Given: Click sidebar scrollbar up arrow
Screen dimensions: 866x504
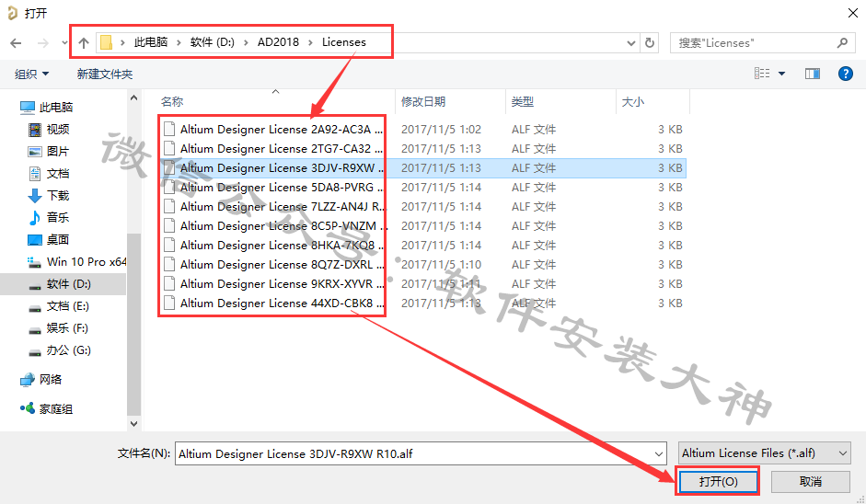Looking at the screenshot, I should click(x=133, y=97).
